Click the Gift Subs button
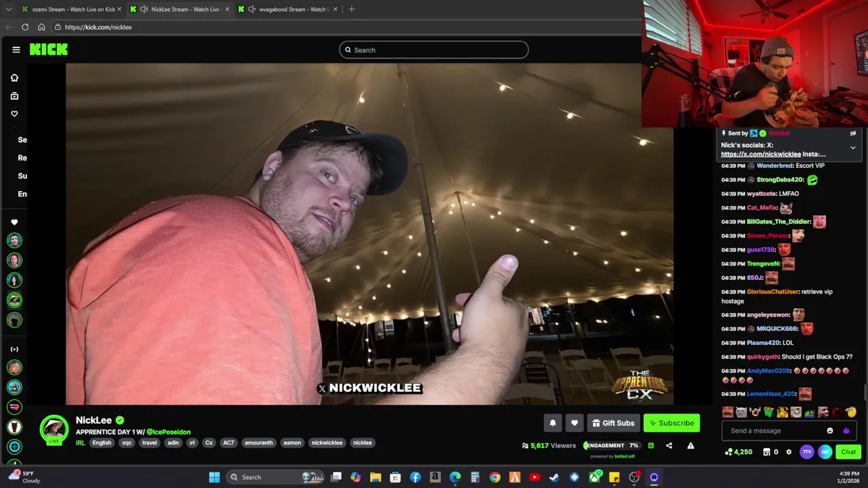This screenshot has width=868, height=488. [613, 423]
